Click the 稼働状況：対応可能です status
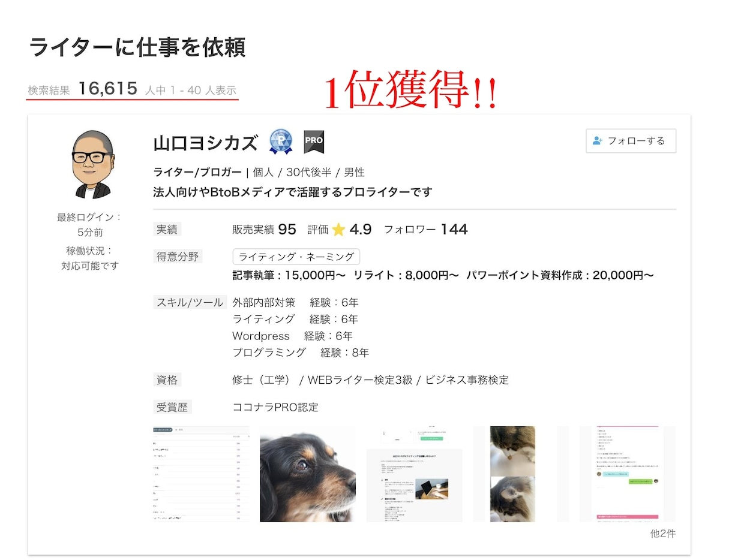 90,258
